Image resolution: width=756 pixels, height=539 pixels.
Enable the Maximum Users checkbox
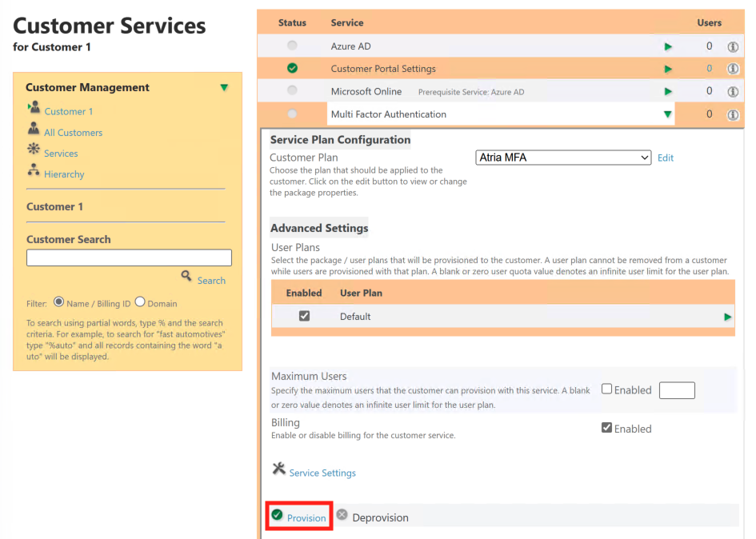606,389
